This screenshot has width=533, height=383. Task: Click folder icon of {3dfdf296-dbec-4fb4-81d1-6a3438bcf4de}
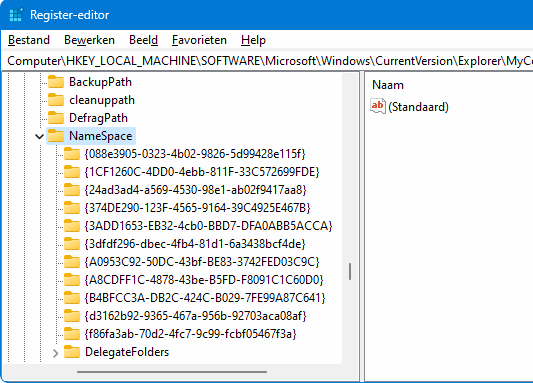[72, 244]
